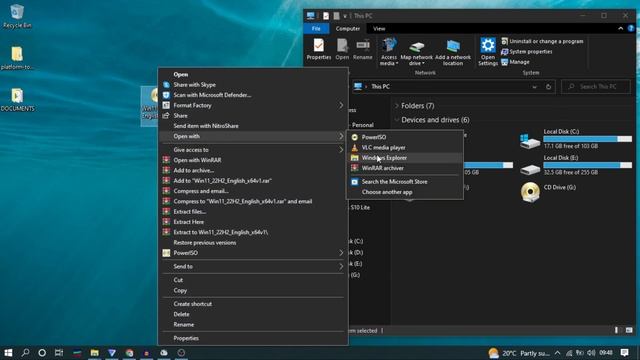640x360 pixels.
Task: Click Choose another app
Action: [405, 192]
